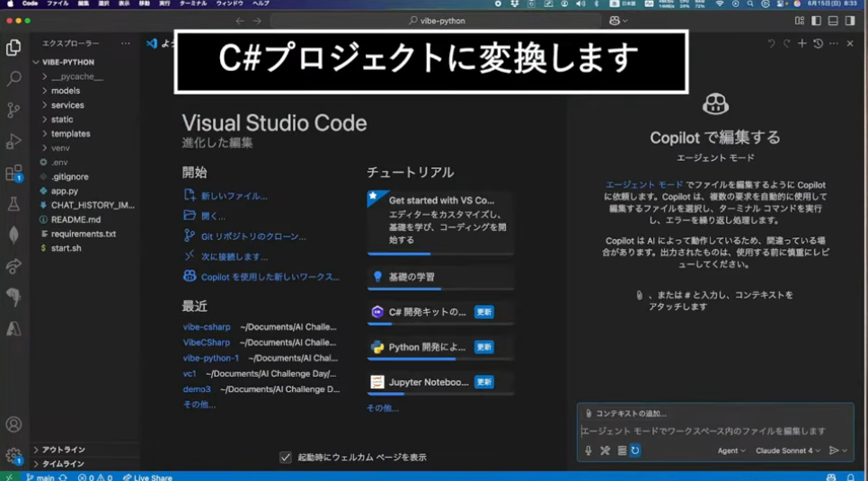Expand the models folder
This screenshot has height=481, width=868.
coord(66,90)
